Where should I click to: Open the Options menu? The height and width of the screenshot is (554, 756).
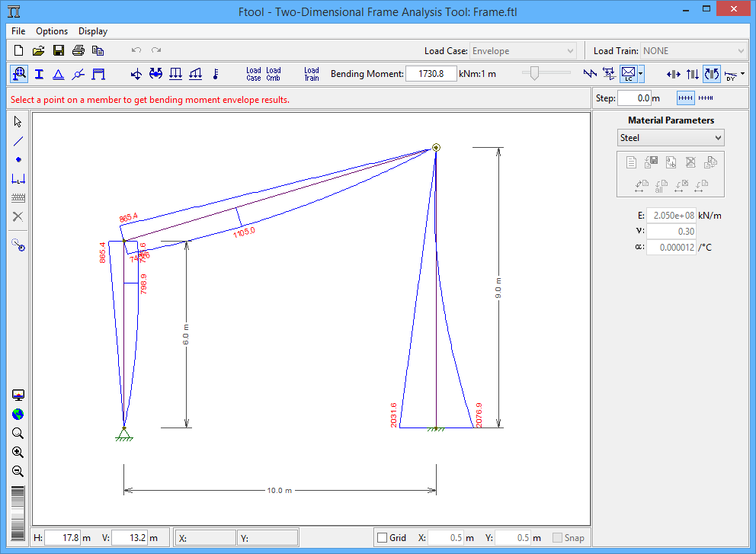pyautogui.click(x=52, y=31)
